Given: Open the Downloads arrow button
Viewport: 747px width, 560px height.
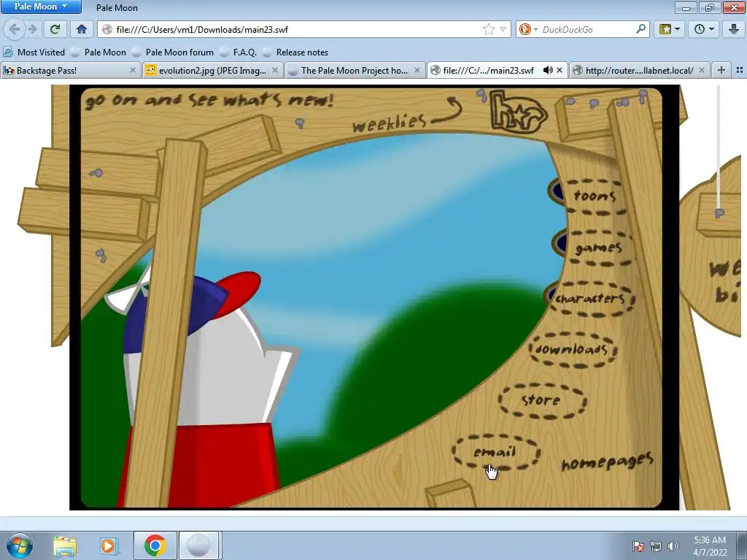Looking at the screenshot, I should pos(734,29).
